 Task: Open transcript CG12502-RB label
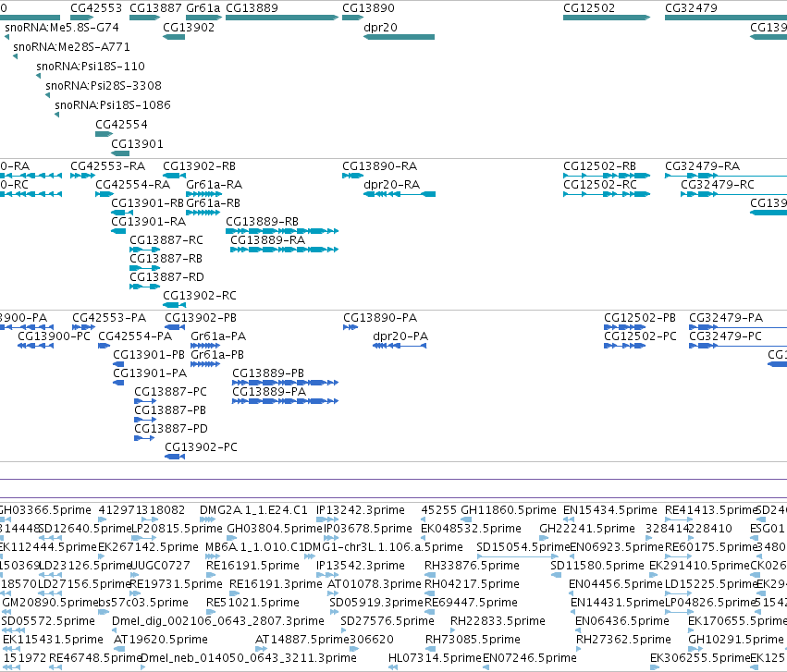pyautogui.click(x=600, y=166)
